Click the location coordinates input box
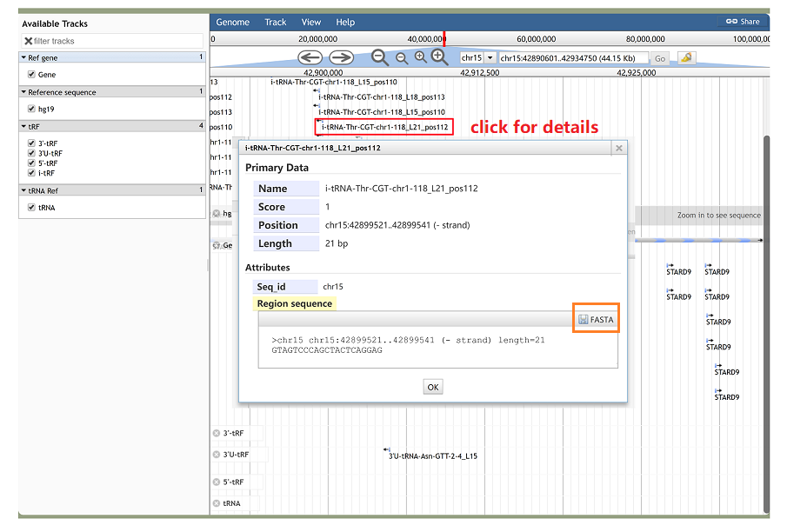 tap(573, 57)
